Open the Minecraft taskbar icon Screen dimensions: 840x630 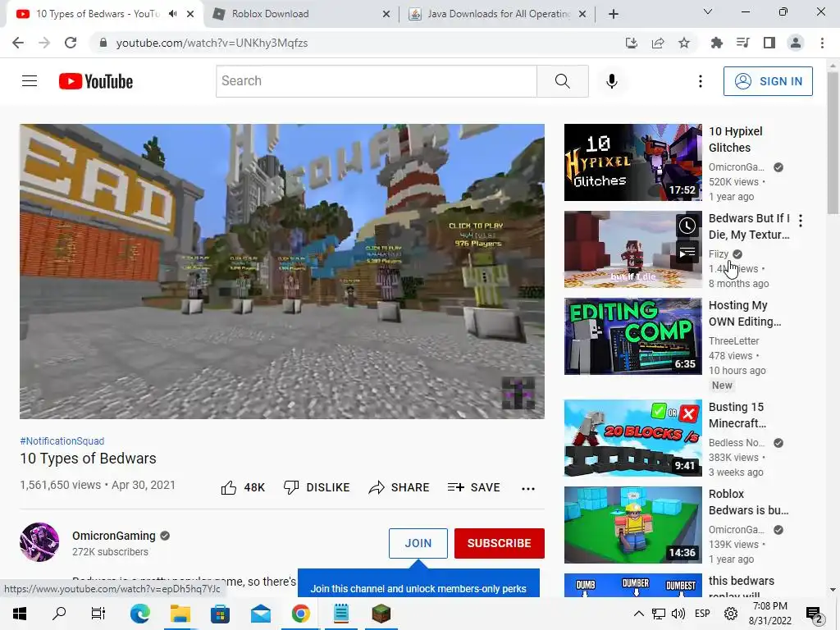pos(381,614)
